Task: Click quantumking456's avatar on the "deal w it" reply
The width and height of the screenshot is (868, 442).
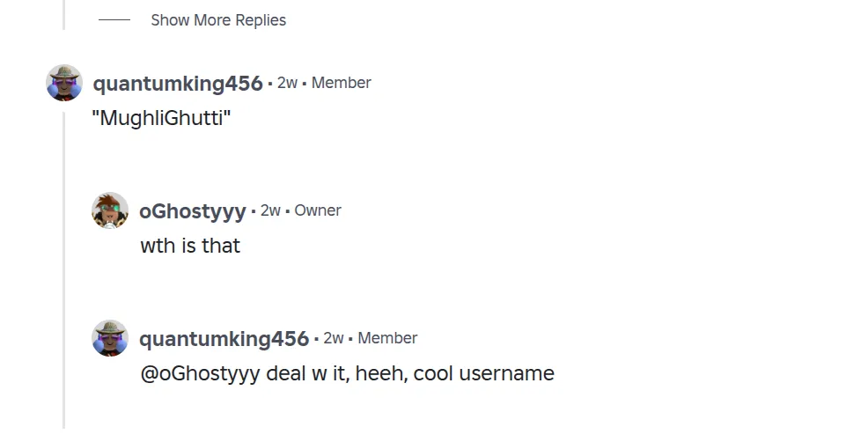Action: point(110,338)
